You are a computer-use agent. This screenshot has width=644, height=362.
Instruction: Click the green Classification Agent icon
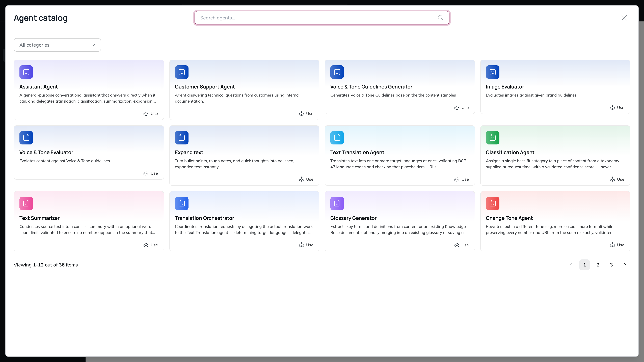tap(493, 138)
